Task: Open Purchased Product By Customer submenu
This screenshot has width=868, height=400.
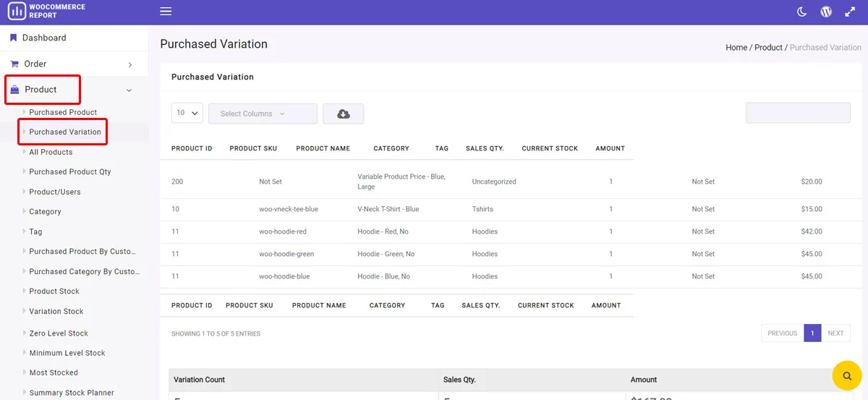Action: pyautogui.click(x=82, y=251)
